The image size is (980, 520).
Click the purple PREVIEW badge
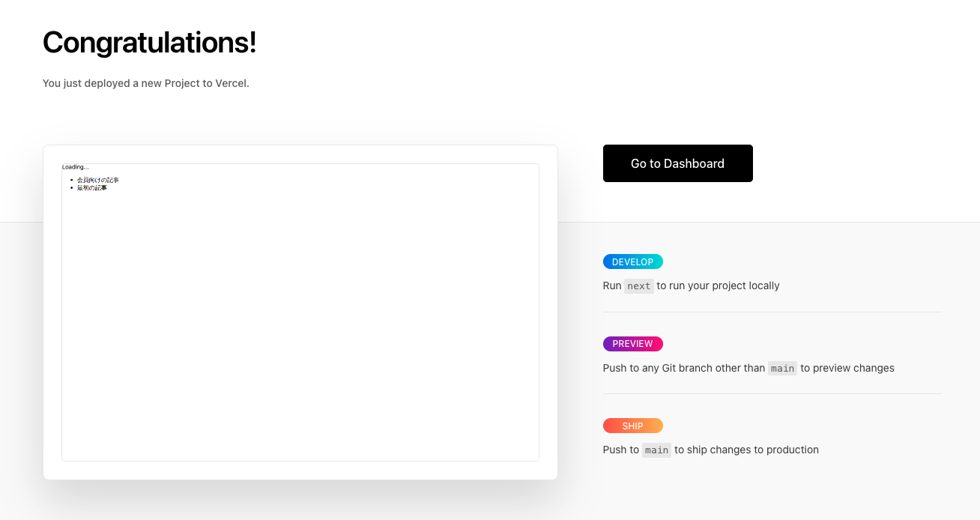pos(632,344)
